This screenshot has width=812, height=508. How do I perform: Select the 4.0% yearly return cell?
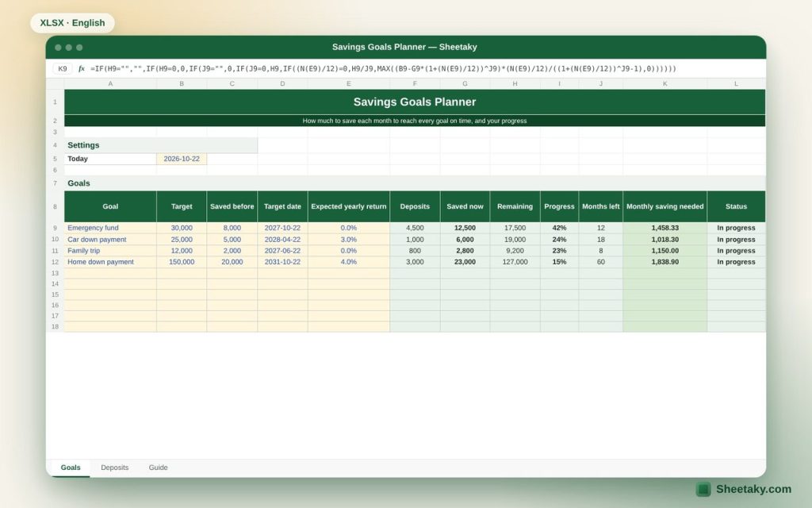[349, 262]
